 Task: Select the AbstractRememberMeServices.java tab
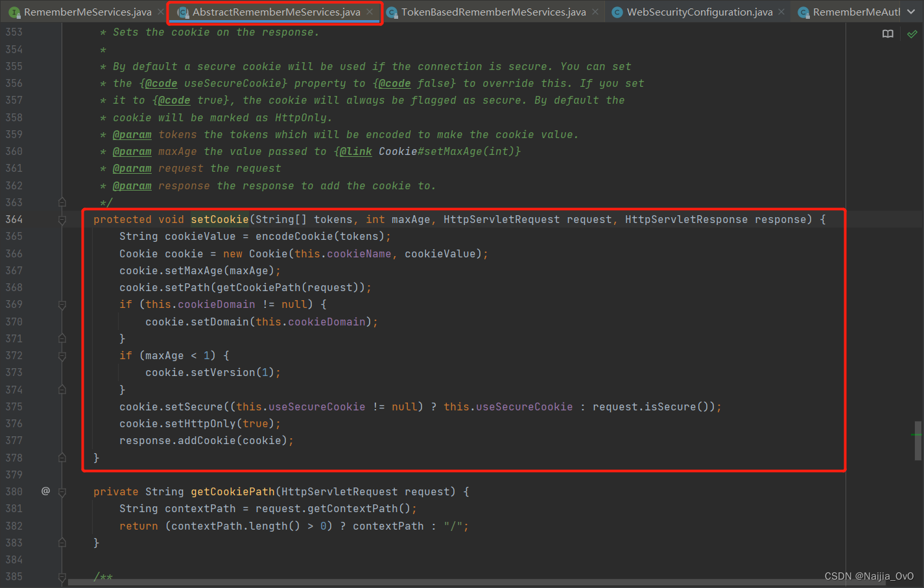click(276, 12)
